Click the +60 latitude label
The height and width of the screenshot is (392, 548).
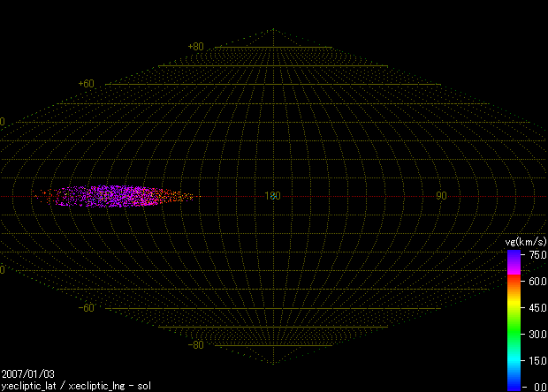pos(86,84)
